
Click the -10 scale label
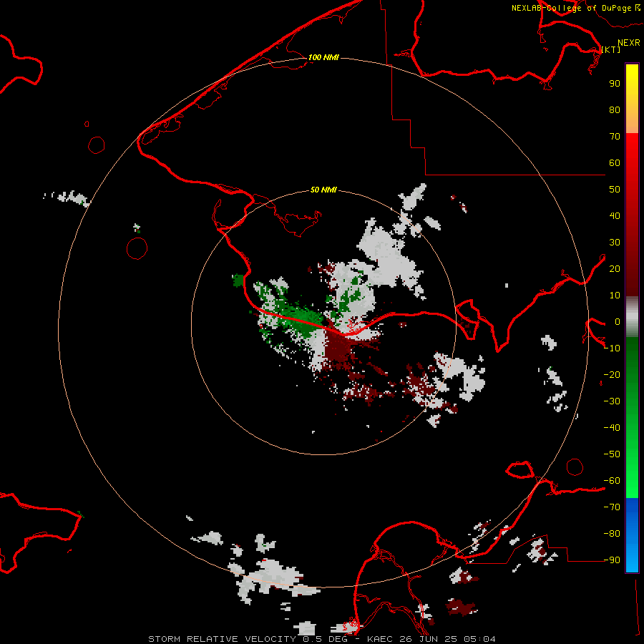point(612,348)
